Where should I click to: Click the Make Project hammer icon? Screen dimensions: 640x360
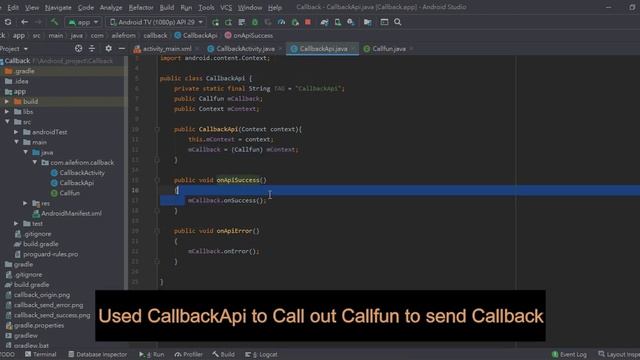tap(54, 22)
